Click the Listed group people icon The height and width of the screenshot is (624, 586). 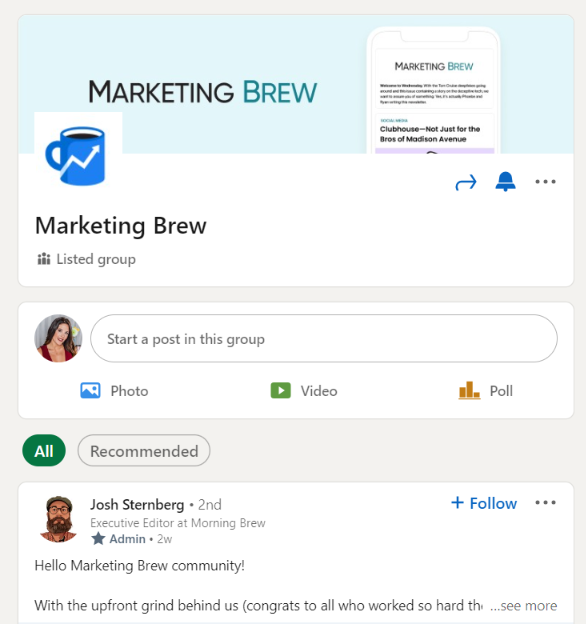tap(44, 259)
